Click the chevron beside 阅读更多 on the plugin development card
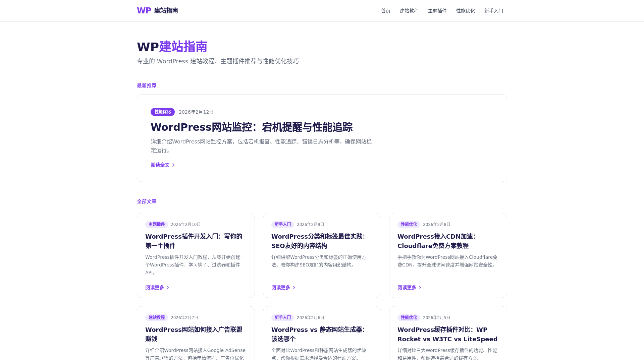 [168, 288]
